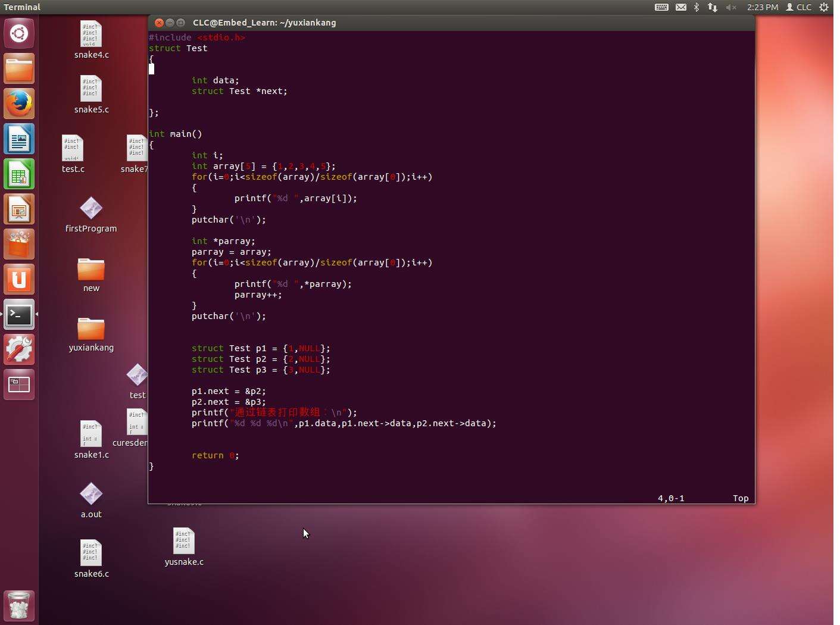This screenshot has height=625, width=840.
Task: Launch LibreOffice Writer from the dock
Action: click(19, 139)
